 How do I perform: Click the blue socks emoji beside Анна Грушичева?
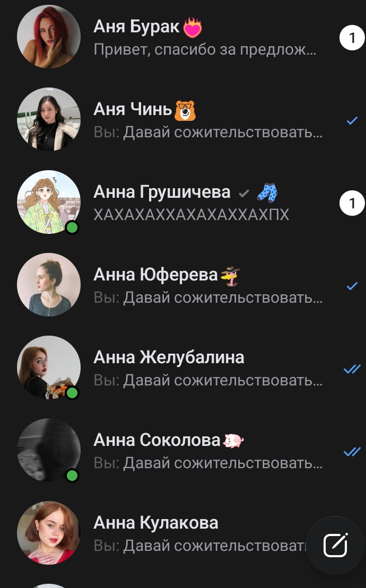267,193
